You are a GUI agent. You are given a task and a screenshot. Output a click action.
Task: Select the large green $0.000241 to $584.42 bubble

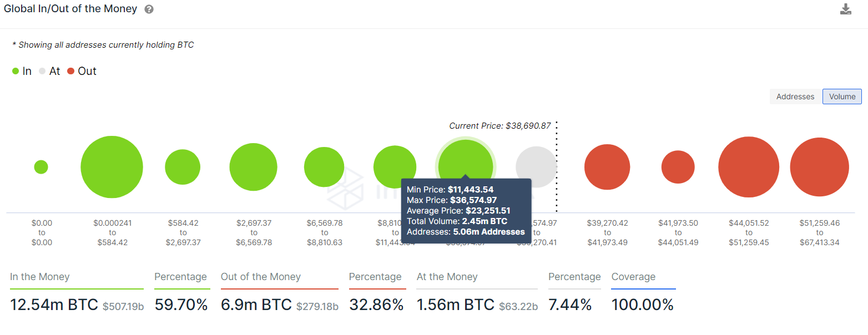click(112, 167)
